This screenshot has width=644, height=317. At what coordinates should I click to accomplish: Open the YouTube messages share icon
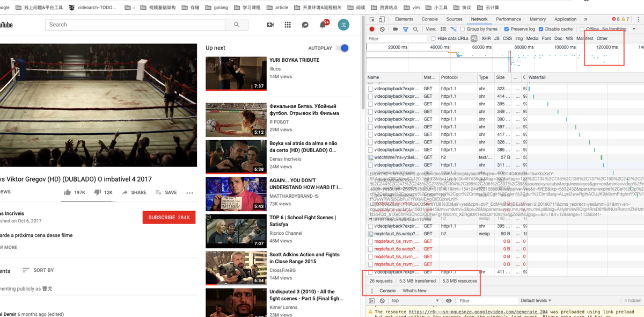(305, 25)
